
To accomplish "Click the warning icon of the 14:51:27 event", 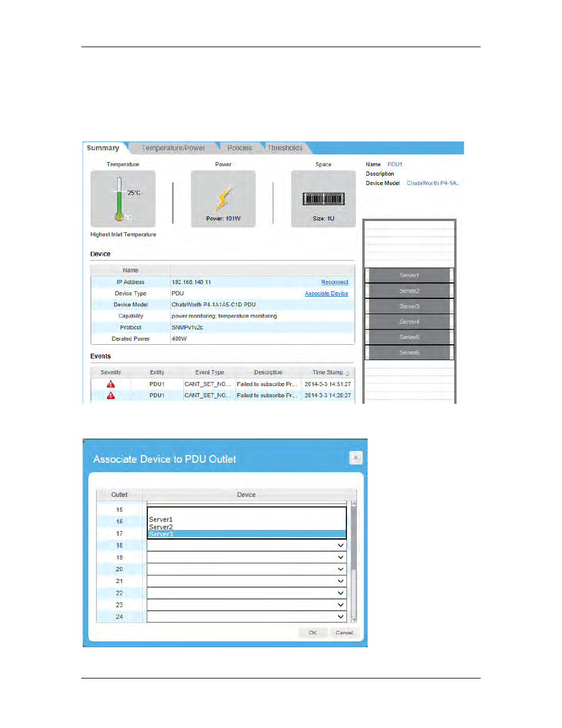I will click(111, 384).
